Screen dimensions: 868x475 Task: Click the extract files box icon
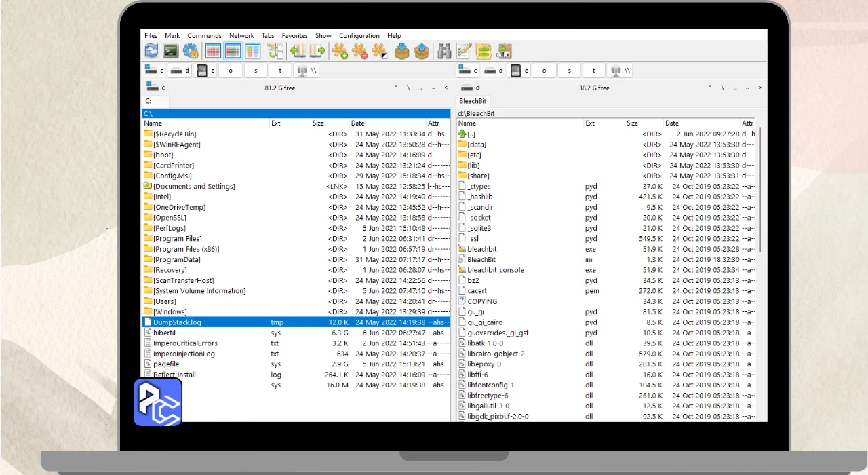coord(422,51)
